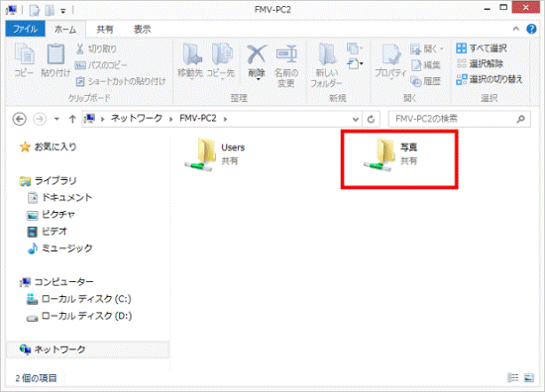Screen dimensions: 545x392
Task: Click the blue Help question icon
Action: click(531, 29)
